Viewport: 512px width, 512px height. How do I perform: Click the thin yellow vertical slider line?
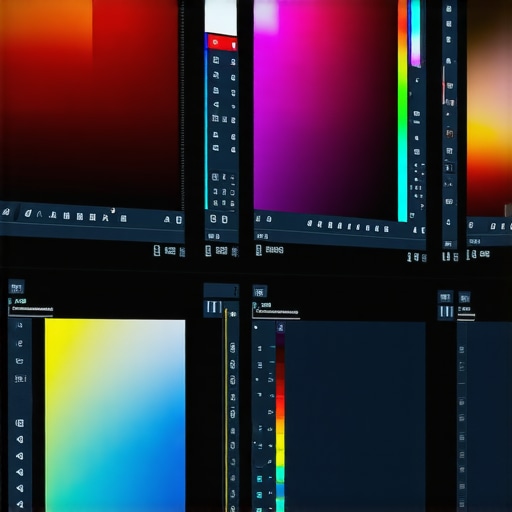coord(226,410)
